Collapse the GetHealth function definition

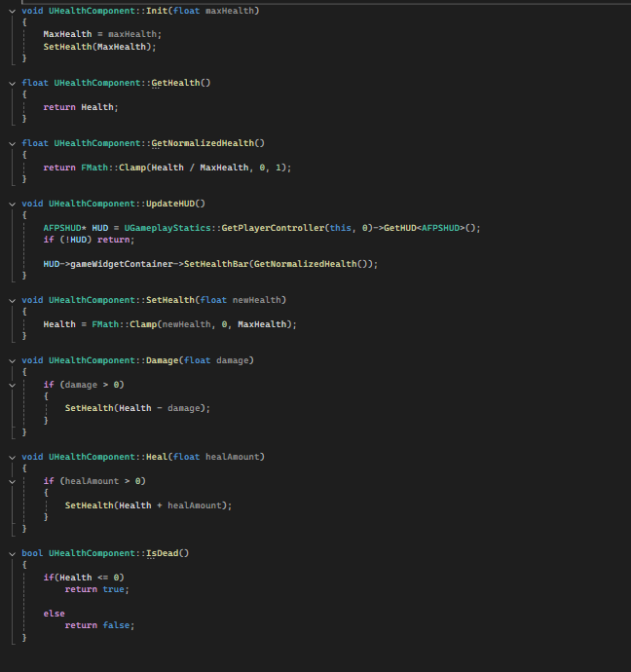(x=12, y=83)
